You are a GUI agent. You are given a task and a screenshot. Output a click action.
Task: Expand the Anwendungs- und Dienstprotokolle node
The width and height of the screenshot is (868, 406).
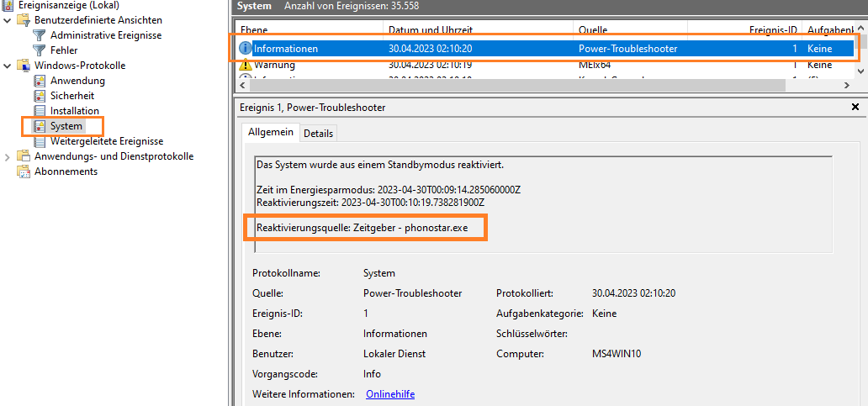tap(7, 156)
